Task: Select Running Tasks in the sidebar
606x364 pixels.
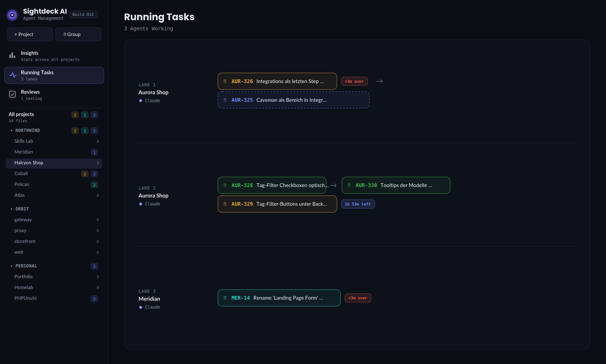Action: coord(54,75)
